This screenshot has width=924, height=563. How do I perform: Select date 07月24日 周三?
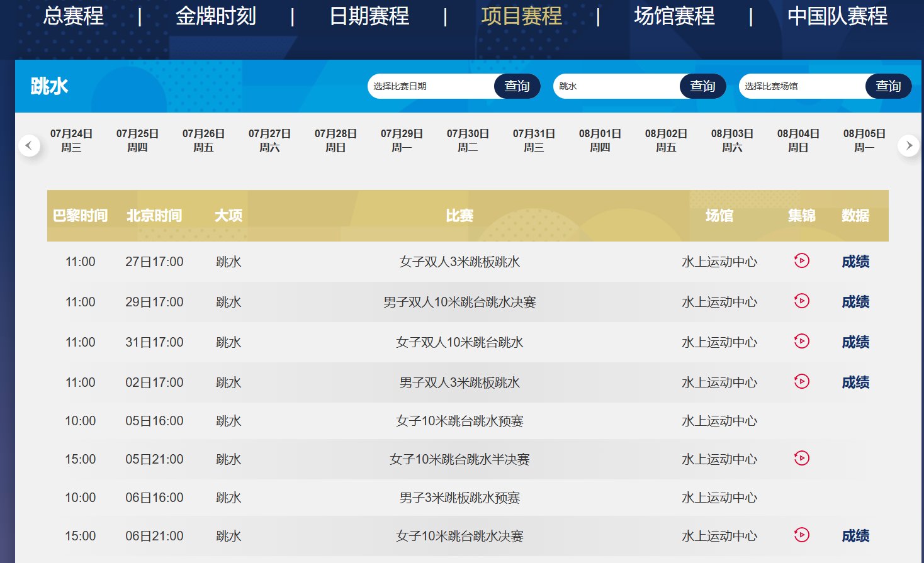[x=71, y=140]
